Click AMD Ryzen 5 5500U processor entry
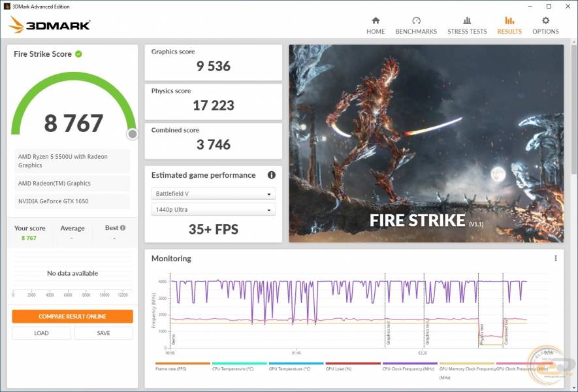The width and height of the screenshot is (578, 392). (x=72, y=161)
